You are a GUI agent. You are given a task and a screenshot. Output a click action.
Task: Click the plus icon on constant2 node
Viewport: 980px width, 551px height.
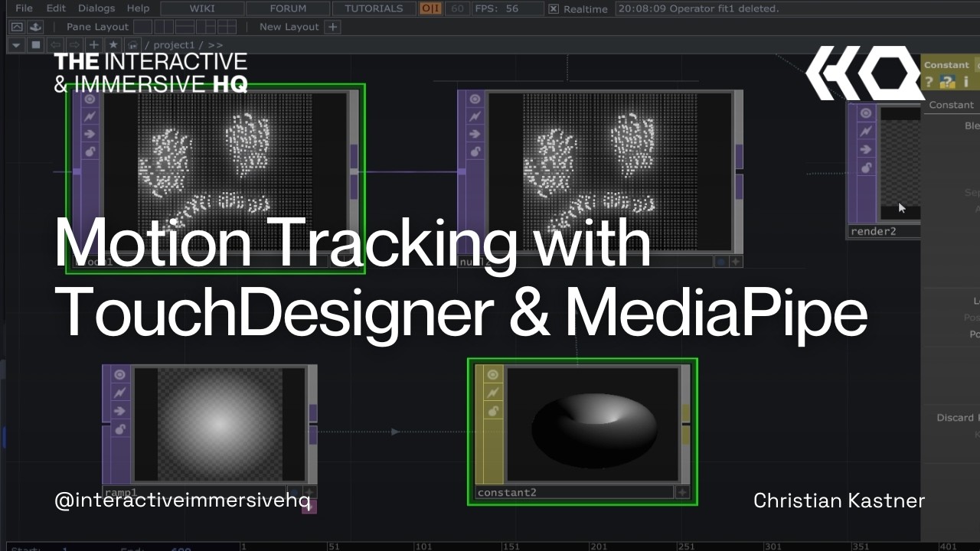pos(682,493)
